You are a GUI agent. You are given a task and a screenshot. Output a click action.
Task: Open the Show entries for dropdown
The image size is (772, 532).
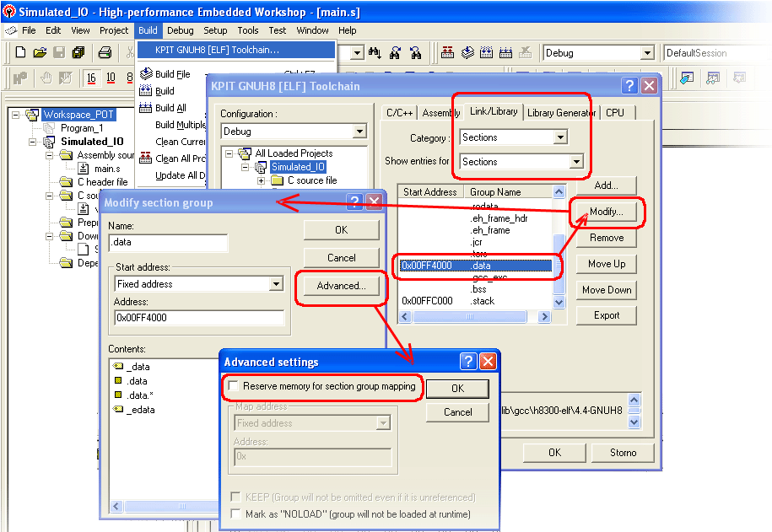(x=577, y=162)
